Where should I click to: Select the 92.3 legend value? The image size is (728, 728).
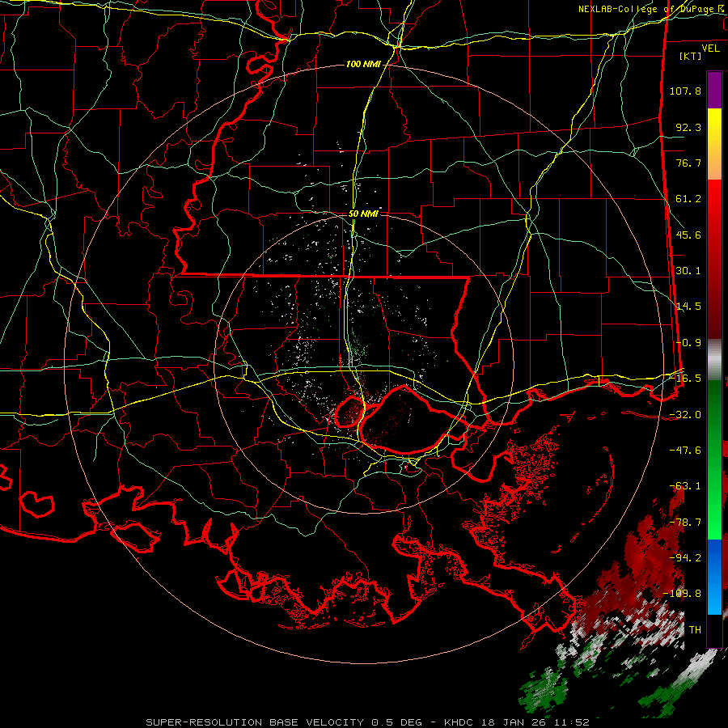[x=688, y=127]
